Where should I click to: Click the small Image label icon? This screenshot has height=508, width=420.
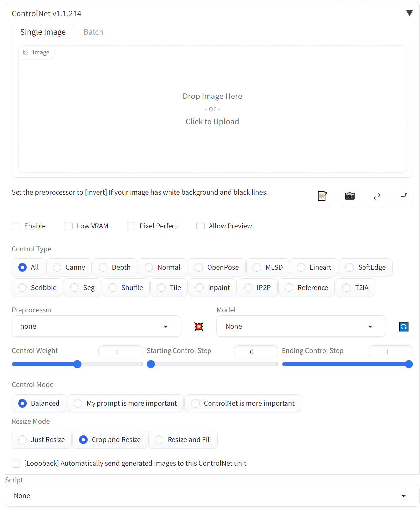(x=26, y=52)
